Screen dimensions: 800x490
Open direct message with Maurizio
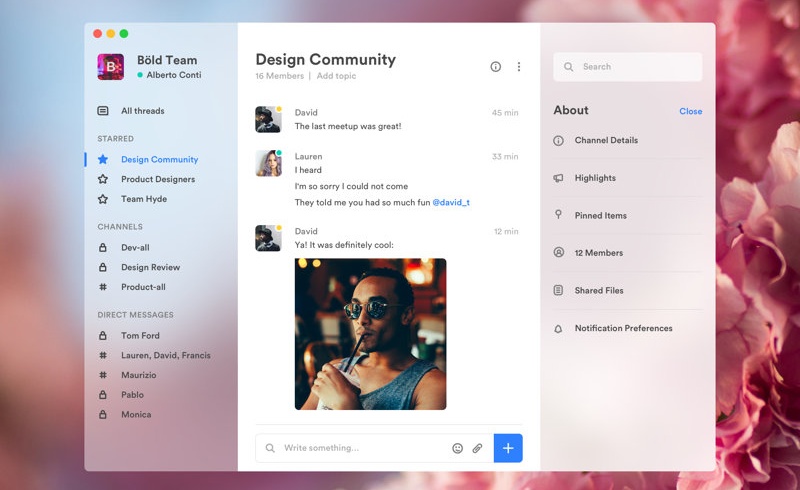coord(139,375)
